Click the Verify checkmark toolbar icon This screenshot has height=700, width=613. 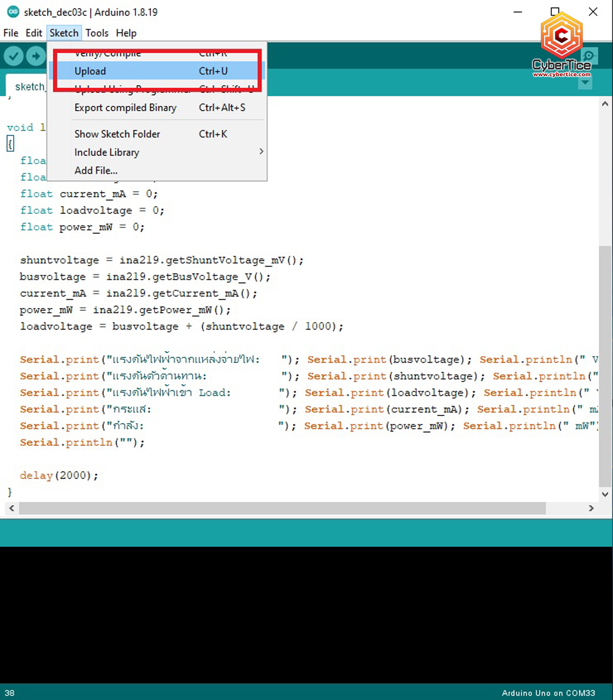(x=13, y=56)
